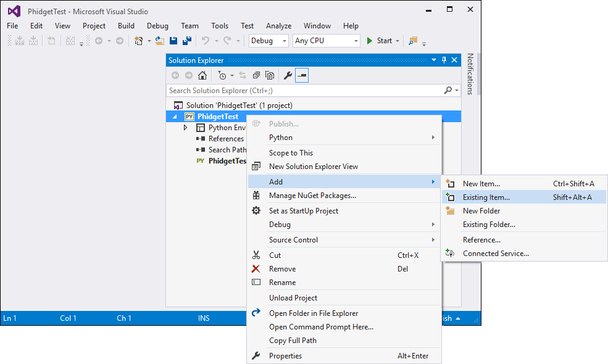608x364 pixels.
Task: Click the Open File toolbar icon
Action: pos(159,41)
